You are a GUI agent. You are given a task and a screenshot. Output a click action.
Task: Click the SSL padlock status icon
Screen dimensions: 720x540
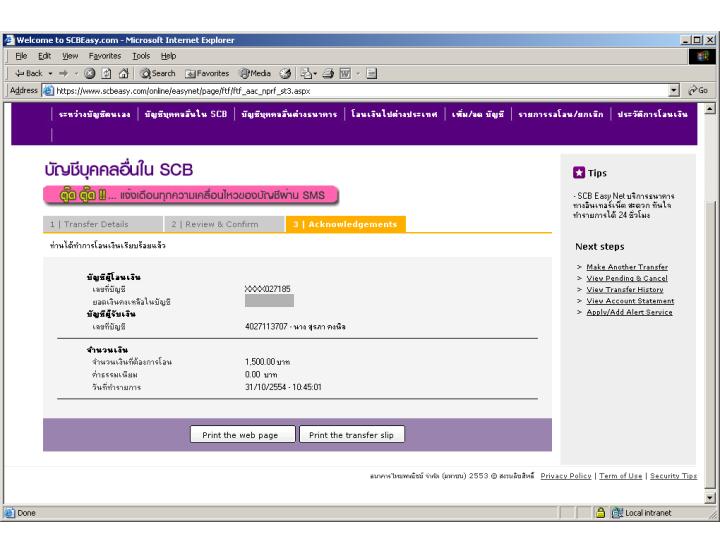pos(600,512)
